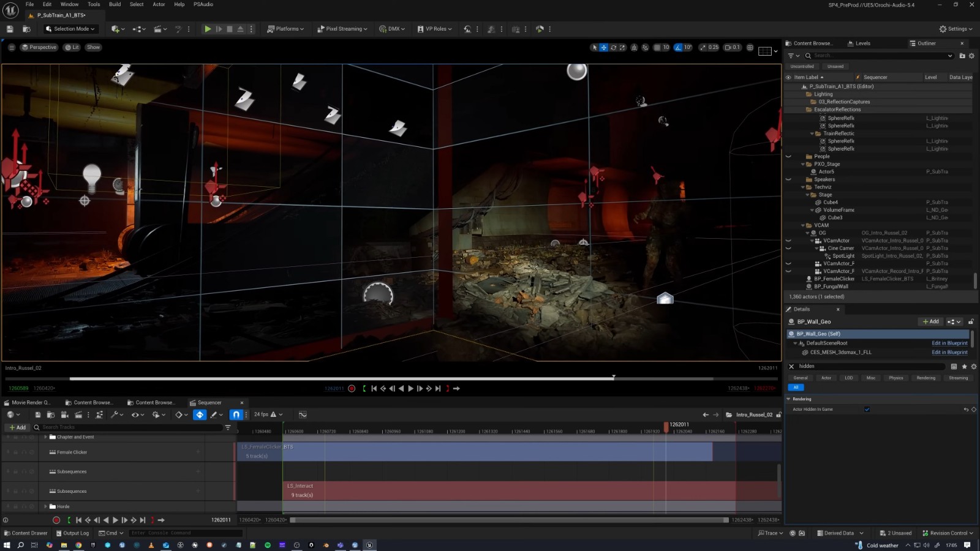Toggle grid snapping in viewport toolbar

pyautogui.click(x=657, y=47)
